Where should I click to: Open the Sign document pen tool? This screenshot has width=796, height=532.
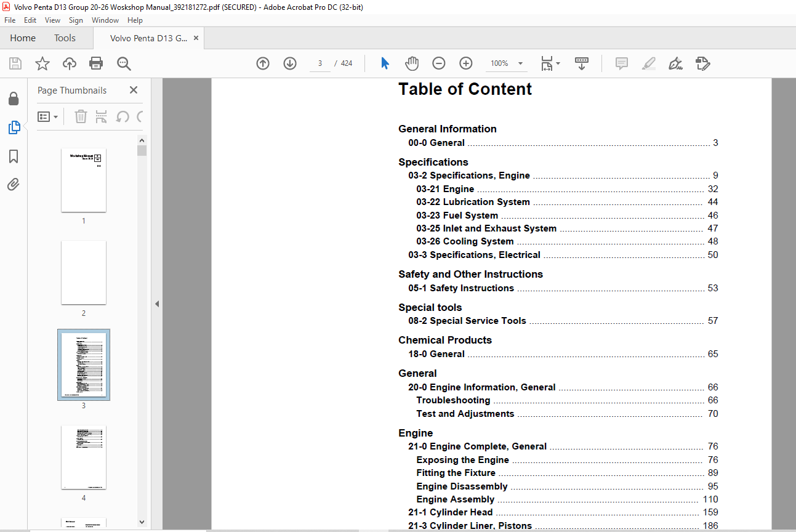click(x=676, y=63)
